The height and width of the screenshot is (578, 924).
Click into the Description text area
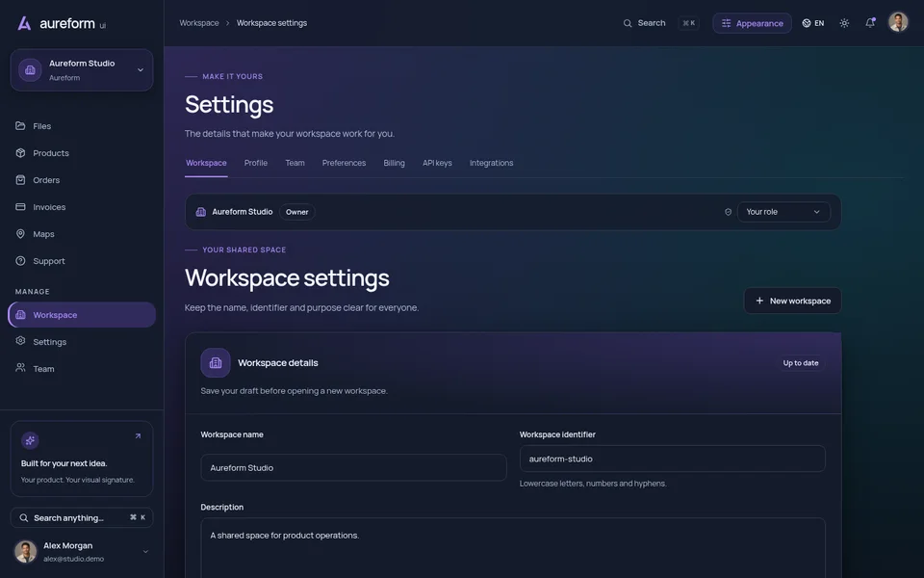click(513, 548)
